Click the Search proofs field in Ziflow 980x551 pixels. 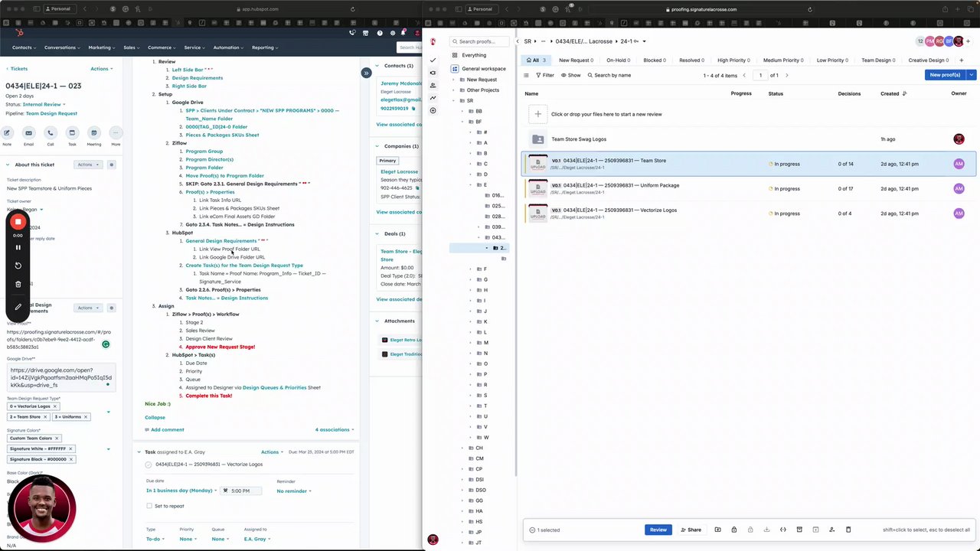tap(480, 41)
